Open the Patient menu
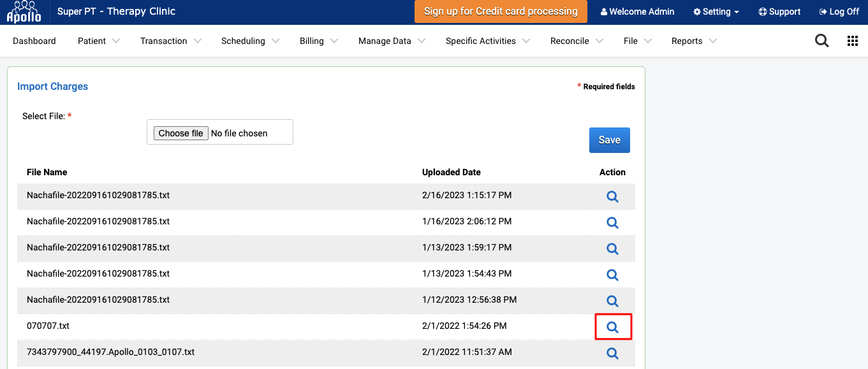This screenshot has width=868, height=369. pyautogui.click(x=99, y=41)
